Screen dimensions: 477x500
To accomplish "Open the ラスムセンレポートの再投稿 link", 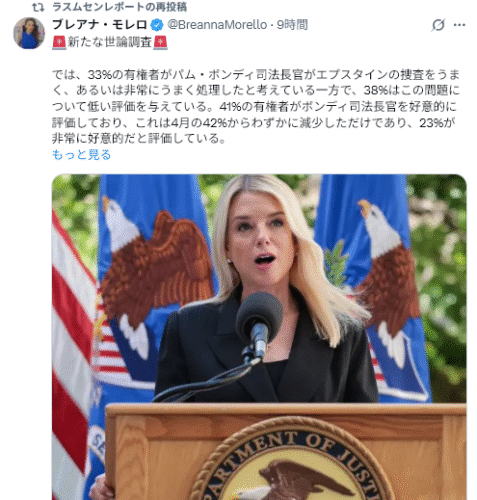I will (x=119, y=7).
